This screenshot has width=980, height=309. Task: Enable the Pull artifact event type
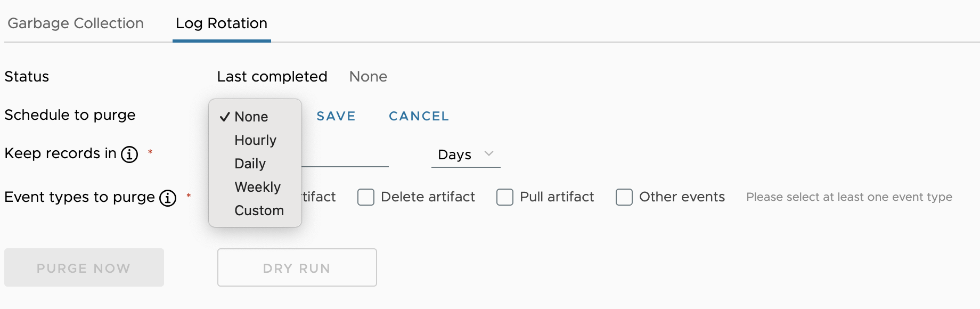[504, 197]
